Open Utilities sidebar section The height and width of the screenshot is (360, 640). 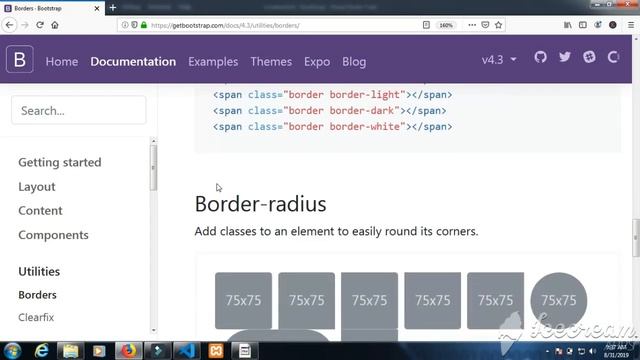coord(39,271)
